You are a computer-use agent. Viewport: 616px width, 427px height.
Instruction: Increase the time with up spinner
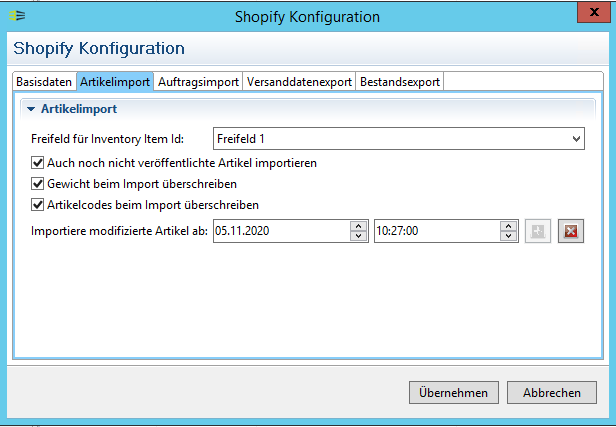(x=508, y=226)
